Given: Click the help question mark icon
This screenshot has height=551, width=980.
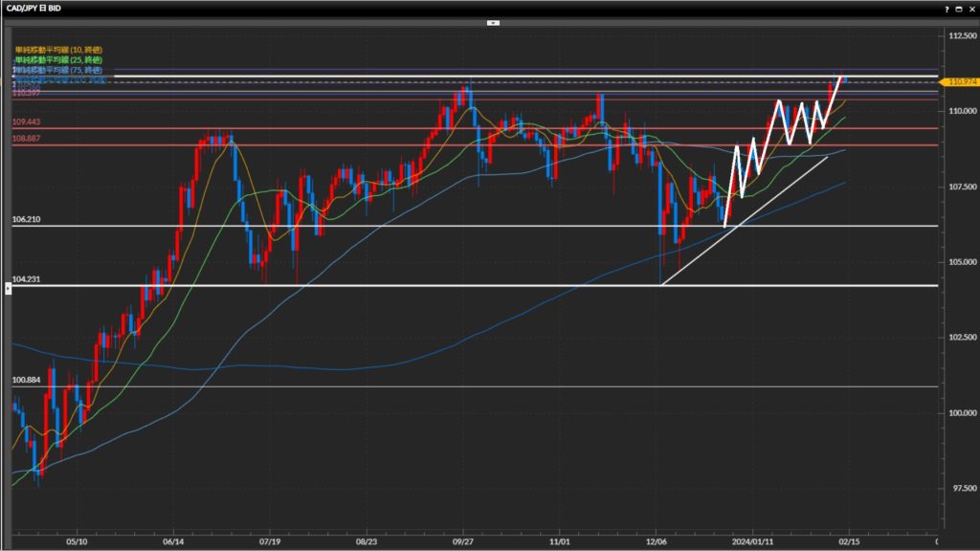Looking at the screenshot, I should point(947,8).
